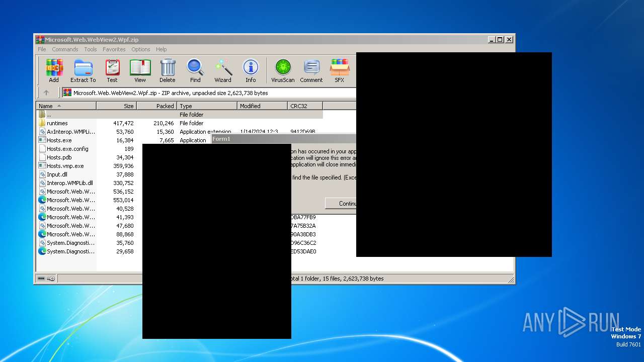Sort by Type column header
This screenshot has height=362, width=644.
pyautogui.click(x=207, y=106)
